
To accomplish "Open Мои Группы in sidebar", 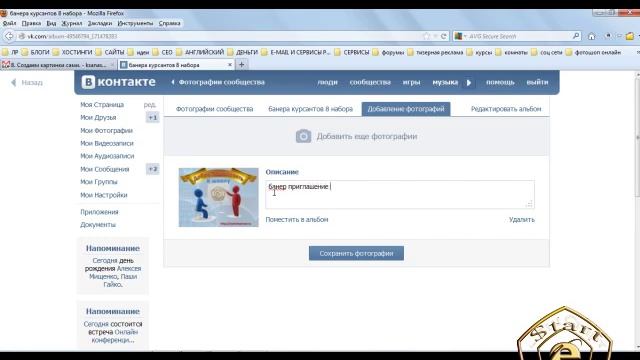I will (x=98, y=182).
